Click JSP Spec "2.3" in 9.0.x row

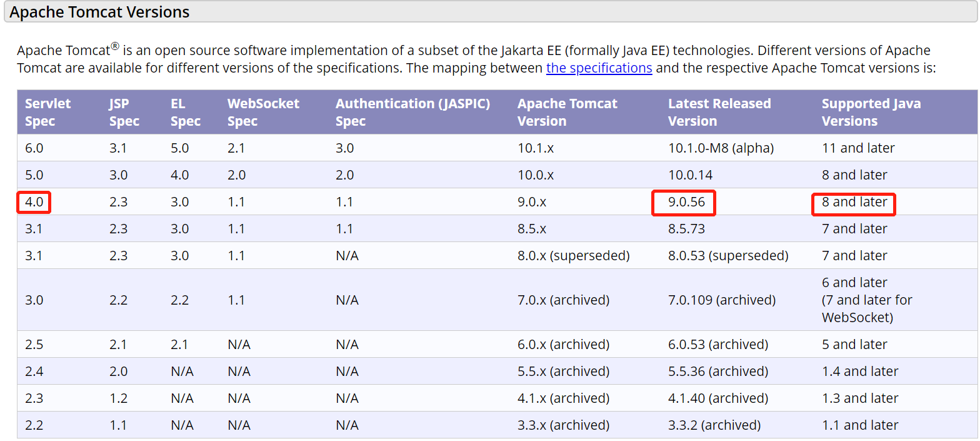(118, 202)
